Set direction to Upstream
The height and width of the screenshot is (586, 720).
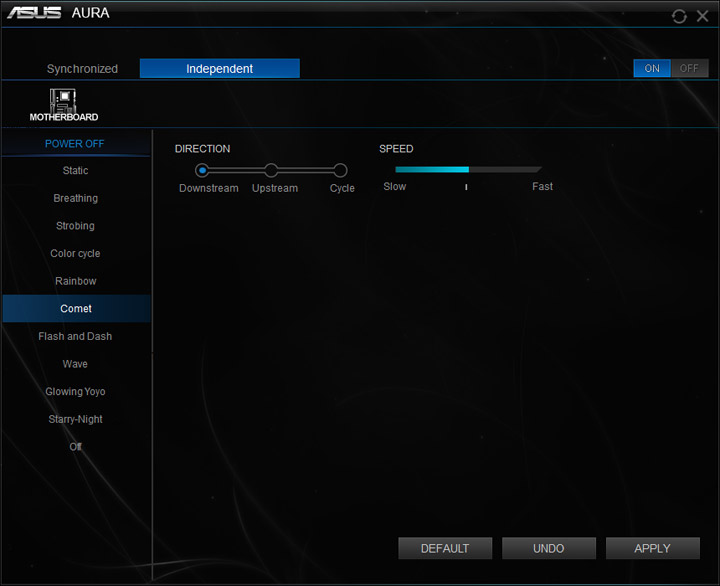click(x=271, y=170)
